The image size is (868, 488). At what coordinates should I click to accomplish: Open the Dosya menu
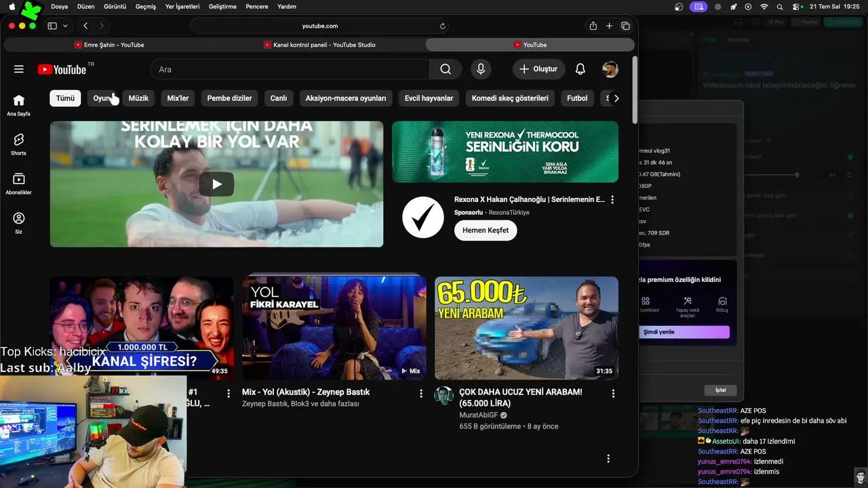(x=59, y=6)
